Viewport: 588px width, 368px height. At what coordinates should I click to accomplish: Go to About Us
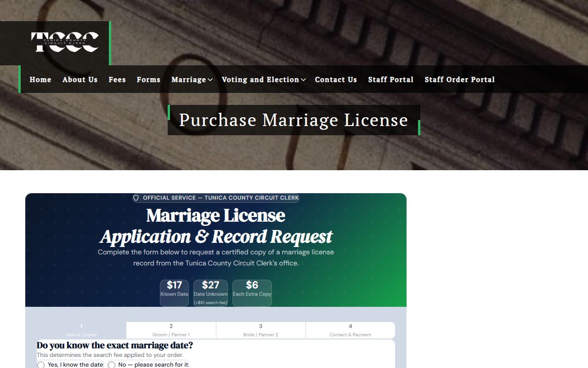[80, 80]
